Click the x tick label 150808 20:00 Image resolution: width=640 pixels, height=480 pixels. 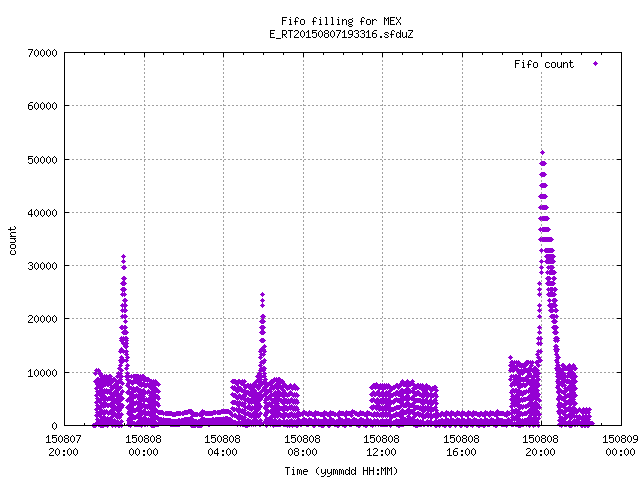pos(541,446)
